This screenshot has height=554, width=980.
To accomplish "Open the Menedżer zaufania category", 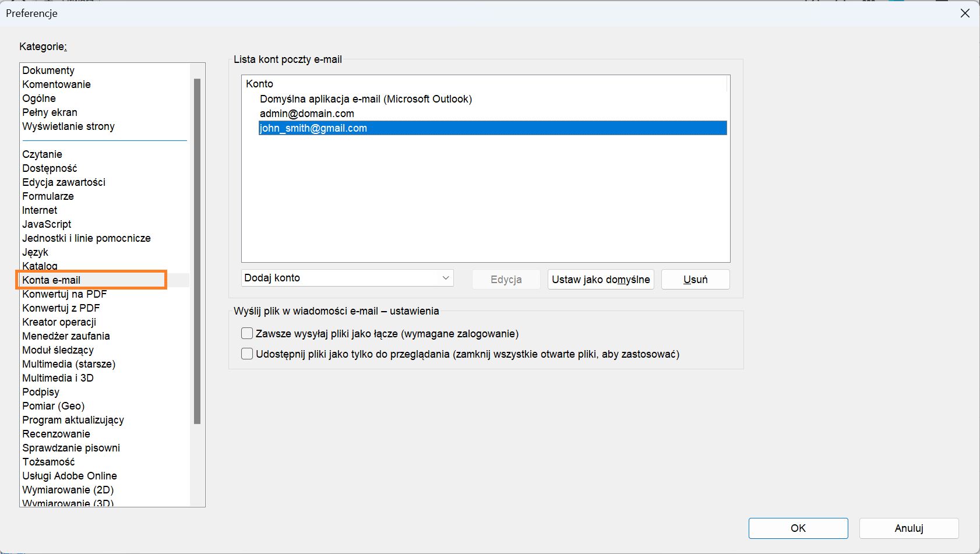I will pyautogui.click(x=66, y=336).
